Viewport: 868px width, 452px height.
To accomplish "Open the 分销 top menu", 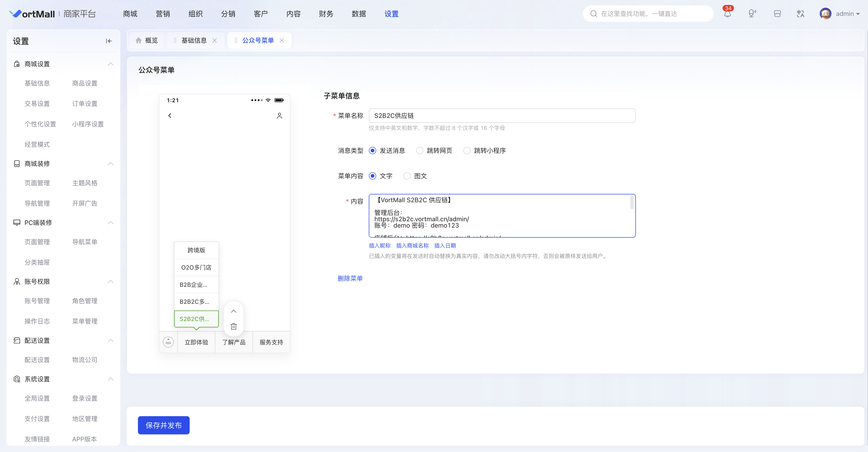I will [228, 14].
